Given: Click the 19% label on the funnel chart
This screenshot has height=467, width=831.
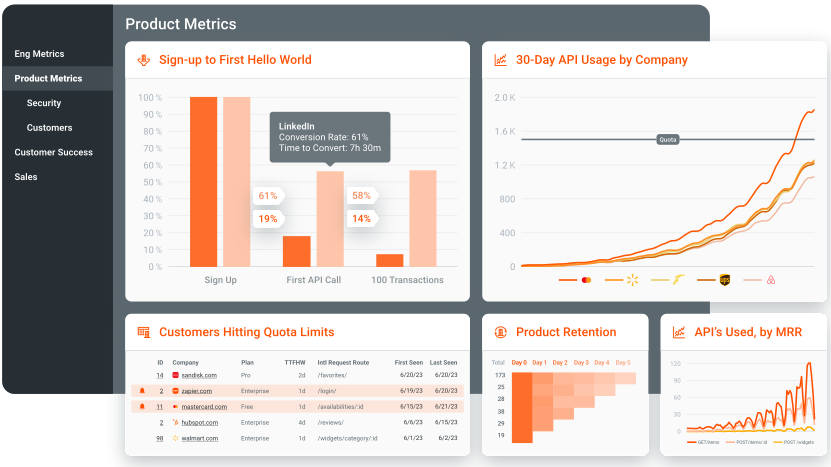Looking at the screenshot, I should tap(268, 218).
